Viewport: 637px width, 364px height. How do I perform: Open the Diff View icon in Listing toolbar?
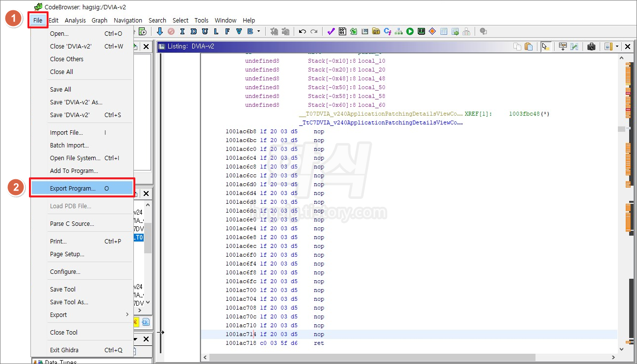tap(574, 47)
